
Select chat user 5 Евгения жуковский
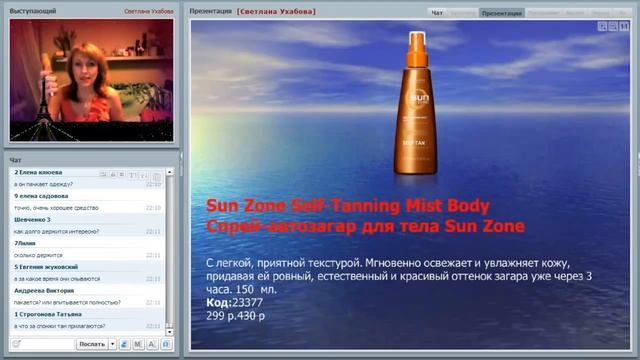coord(46,267)
